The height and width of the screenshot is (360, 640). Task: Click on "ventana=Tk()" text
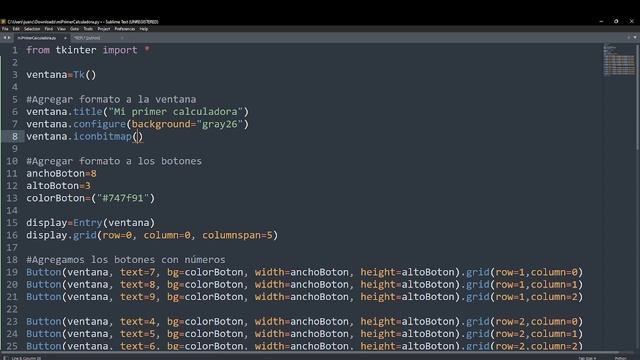[61, 75]
